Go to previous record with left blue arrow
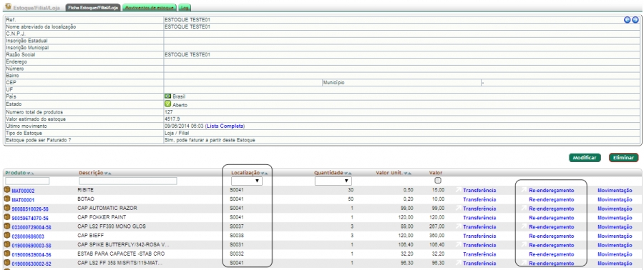 (627, 20)
